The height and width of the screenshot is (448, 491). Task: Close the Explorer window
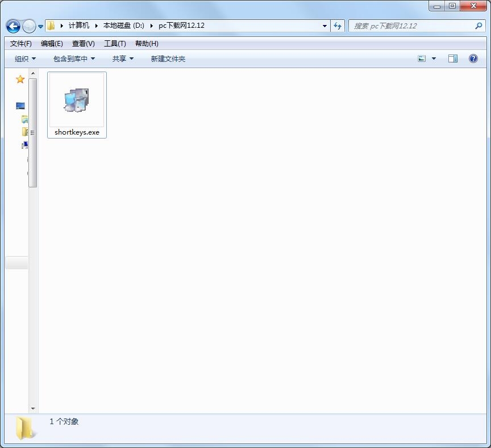[x=473, y=6]
